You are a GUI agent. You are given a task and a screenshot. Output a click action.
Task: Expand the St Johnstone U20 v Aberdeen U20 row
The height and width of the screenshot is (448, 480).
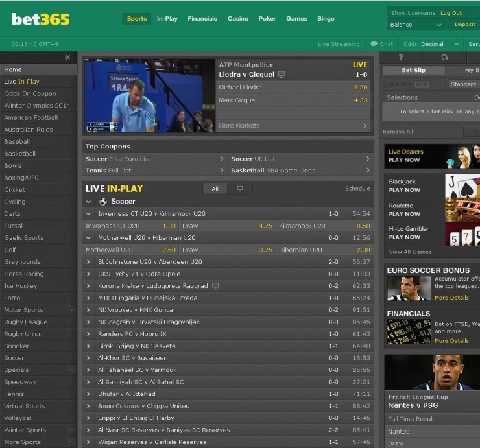pyautogui.click(x=88, y=262)
